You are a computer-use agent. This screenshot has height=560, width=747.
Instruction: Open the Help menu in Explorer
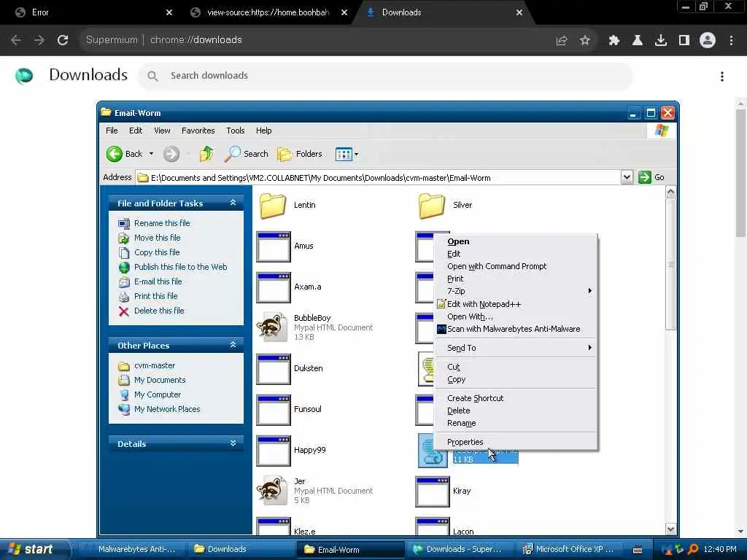[x=263, y=131]
